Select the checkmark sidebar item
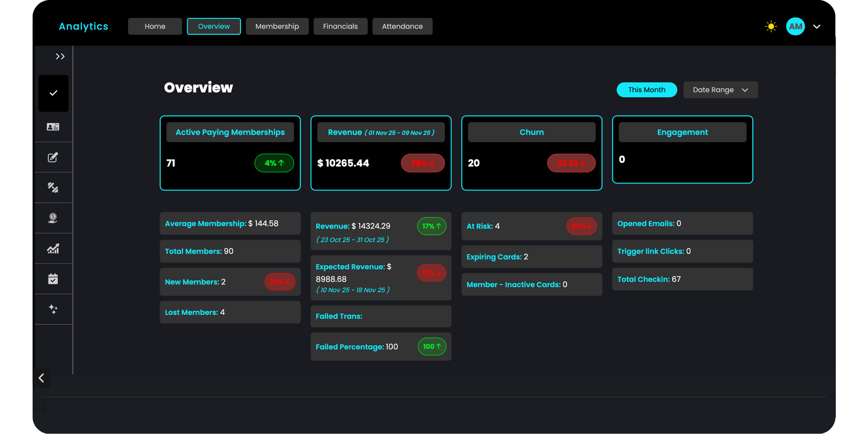The height and width of the screenshot is (434, 868). click(53, 93)
